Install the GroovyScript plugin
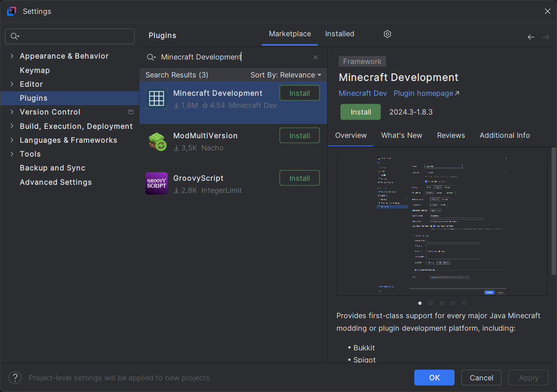 click(299, 178)
